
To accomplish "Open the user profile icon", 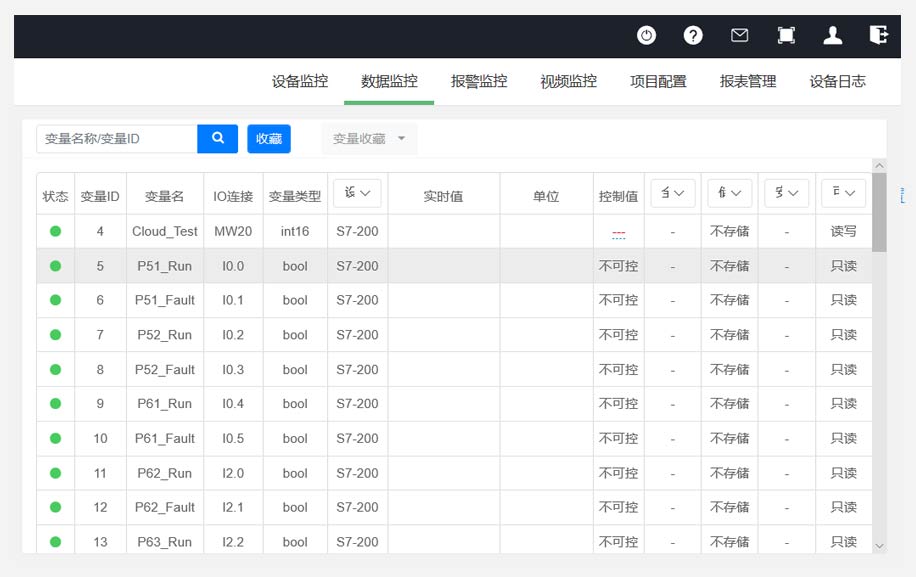I will pos(832,36).
